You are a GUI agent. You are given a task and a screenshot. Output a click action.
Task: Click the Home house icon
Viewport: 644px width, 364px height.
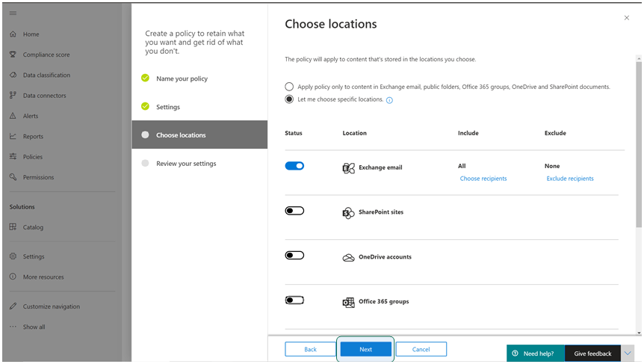pyautogui.click(x=13, y=34)
